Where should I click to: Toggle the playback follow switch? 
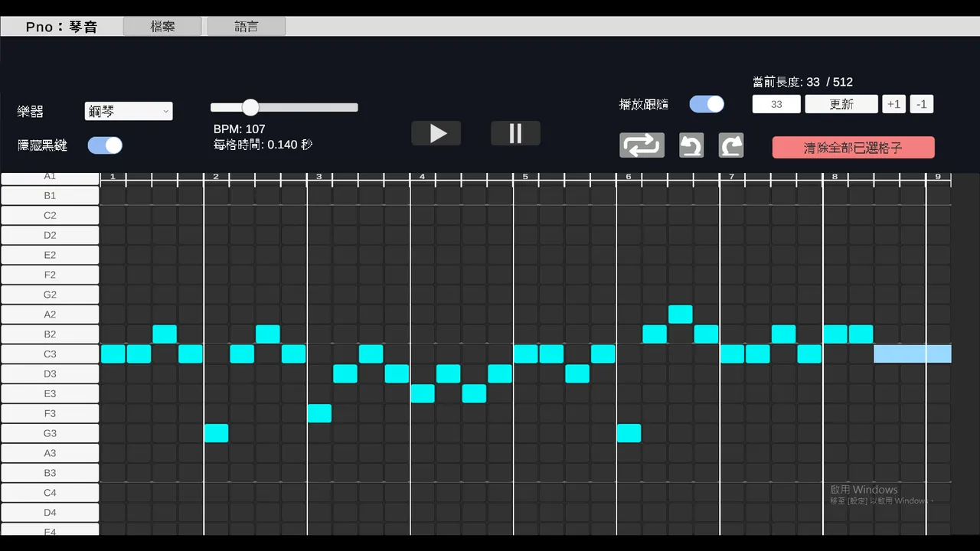point(707,104)
